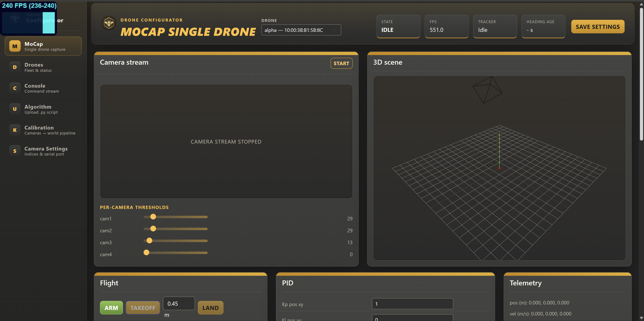Click the TRACKER Idle status card
Image resolution: width=644 pixels, height=321 pixels.
[x=495, y=26]
